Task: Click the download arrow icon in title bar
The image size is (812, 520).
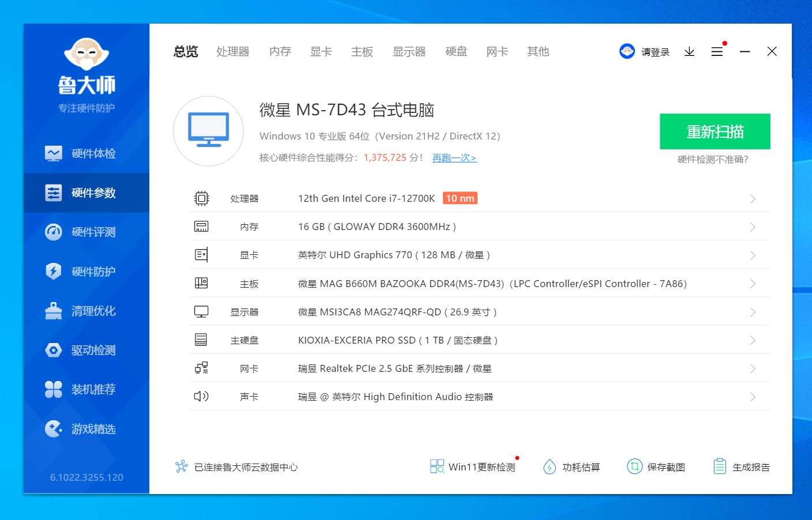Action: point(689,52)
